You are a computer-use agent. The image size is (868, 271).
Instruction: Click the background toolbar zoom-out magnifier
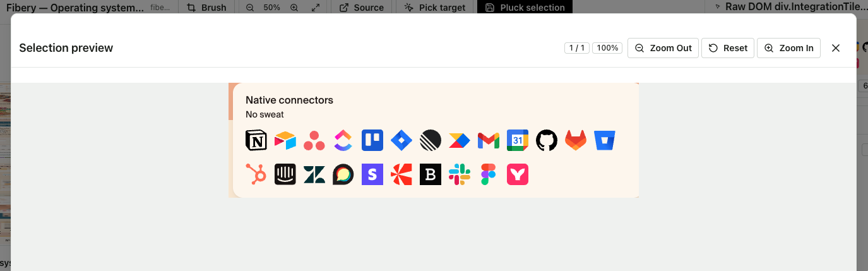coord(250,8)
